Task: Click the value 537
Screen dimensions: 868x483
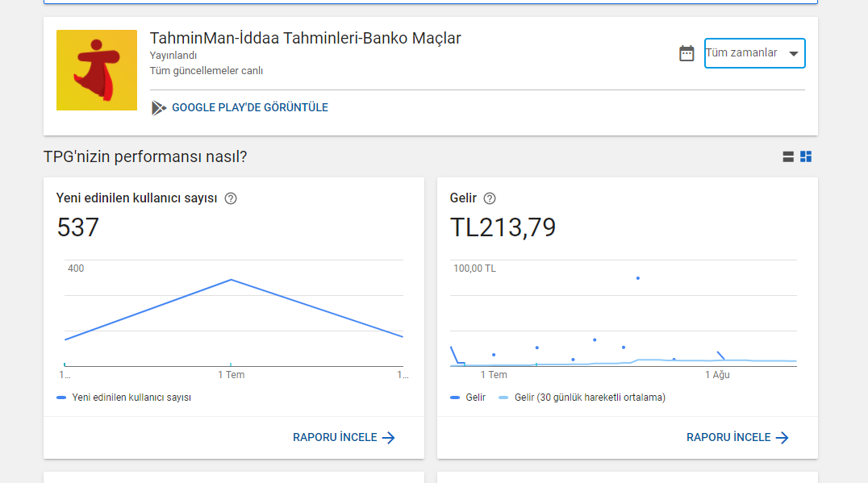Action: pyautogui.click(x=78, y=227)
